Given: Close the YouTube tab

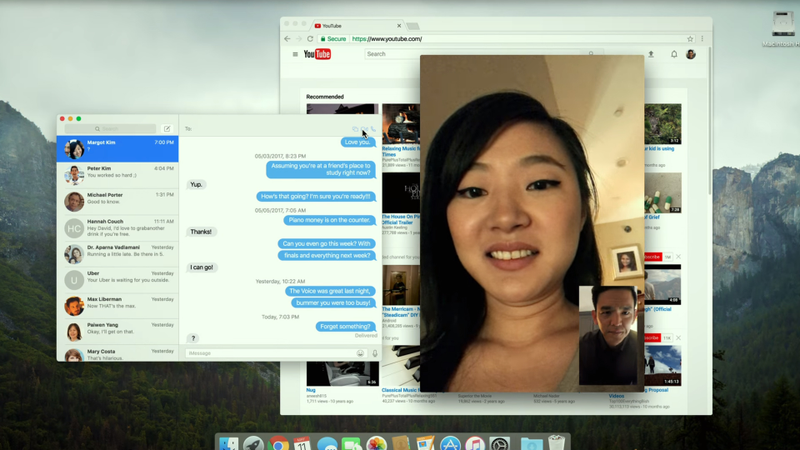Looking at the screenshot, I should point(399,26).
